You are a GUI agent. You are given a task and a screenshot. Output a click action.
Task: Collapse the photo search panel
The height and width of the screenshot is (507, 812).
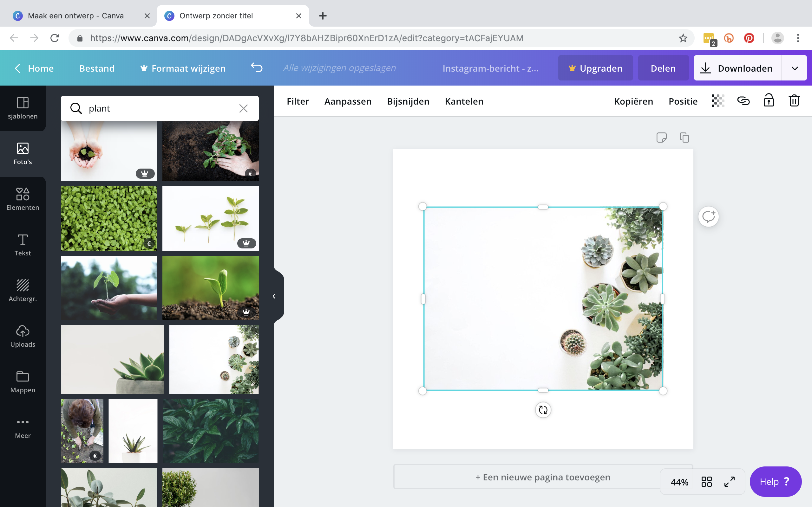[x=274, y=296]
